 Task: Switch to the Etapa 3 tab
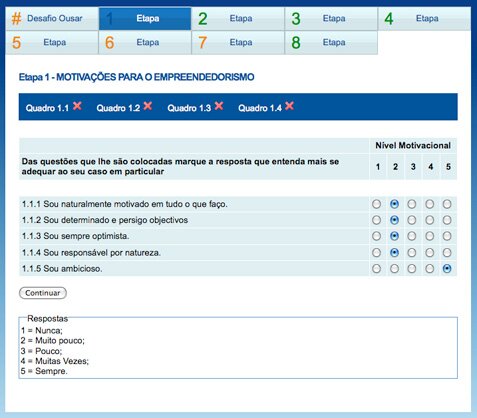point(331,19)
